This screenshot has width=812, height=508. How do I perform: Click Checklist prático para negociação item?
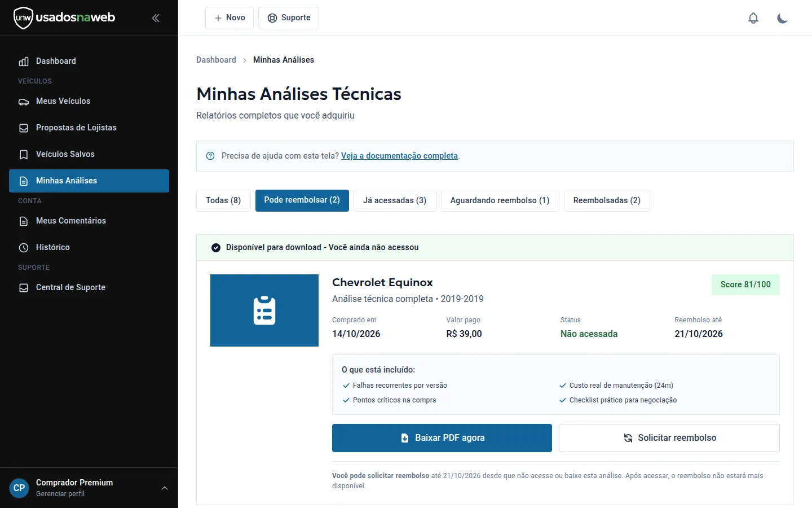pyautogui.click(x=618, y=400)
